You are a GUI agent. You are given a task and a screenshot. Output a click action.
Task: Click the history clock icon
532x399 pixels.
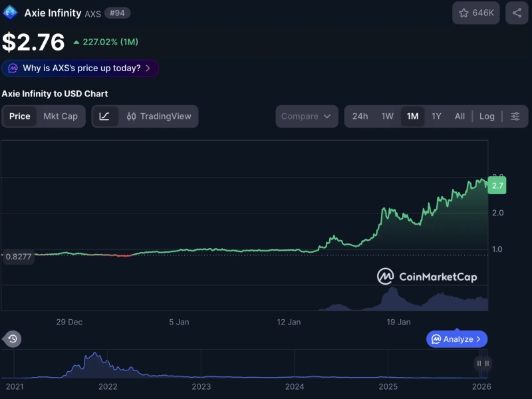click(12, 339)
